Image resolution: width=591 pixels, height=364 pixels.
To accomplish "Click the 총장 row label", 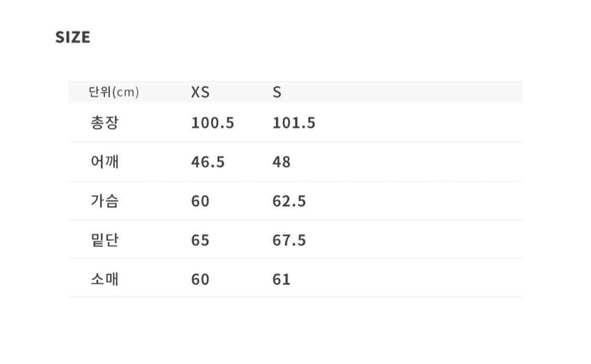I will pyautogui.click(x=105, y=123).
